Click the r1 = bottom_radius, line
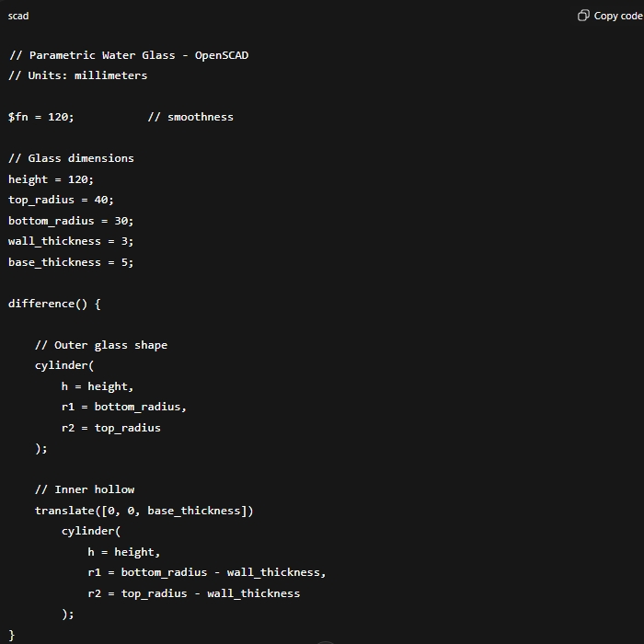This screenshot has width=644, height=644. tap(123, 407)
